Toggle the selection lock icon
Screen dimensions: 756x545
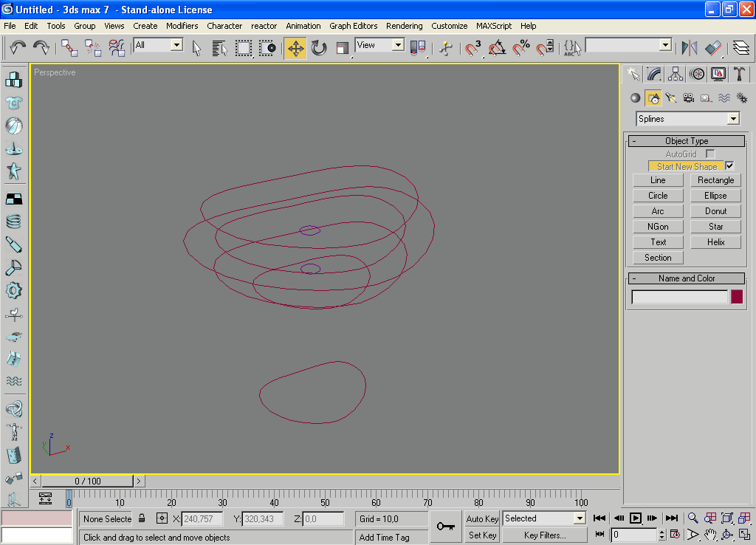tap(142, 518)
